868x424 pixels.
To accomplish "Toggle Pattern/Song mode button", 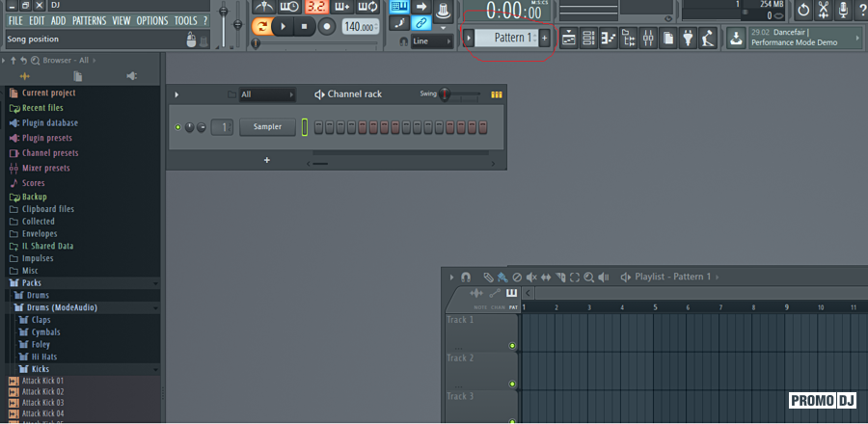I will tap(262, 27).
